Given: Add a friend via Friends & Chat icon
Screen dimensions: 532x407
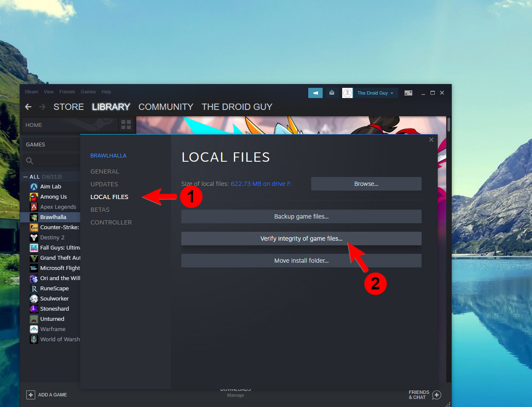Looking at the screenshot, I should [x=437, y=395].
